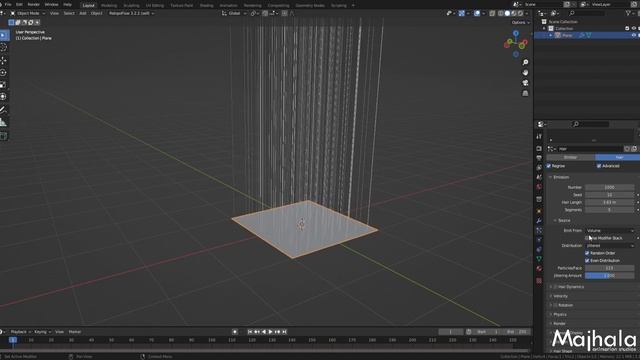Activate the Move tool in the toolbar
The image size is (640, 360).
pyautogui.click(x=4, y=60)
